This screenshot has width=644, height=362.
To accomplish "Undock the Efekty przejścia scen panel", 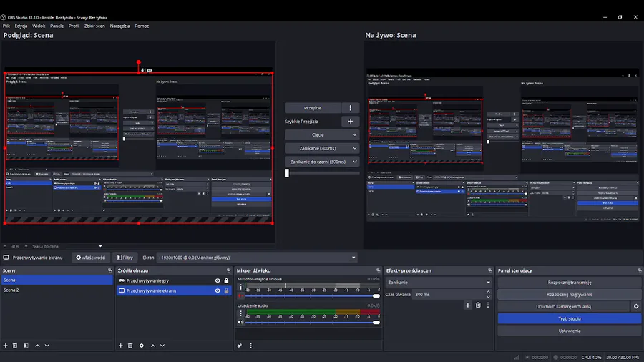I will [x=489, y=270].
